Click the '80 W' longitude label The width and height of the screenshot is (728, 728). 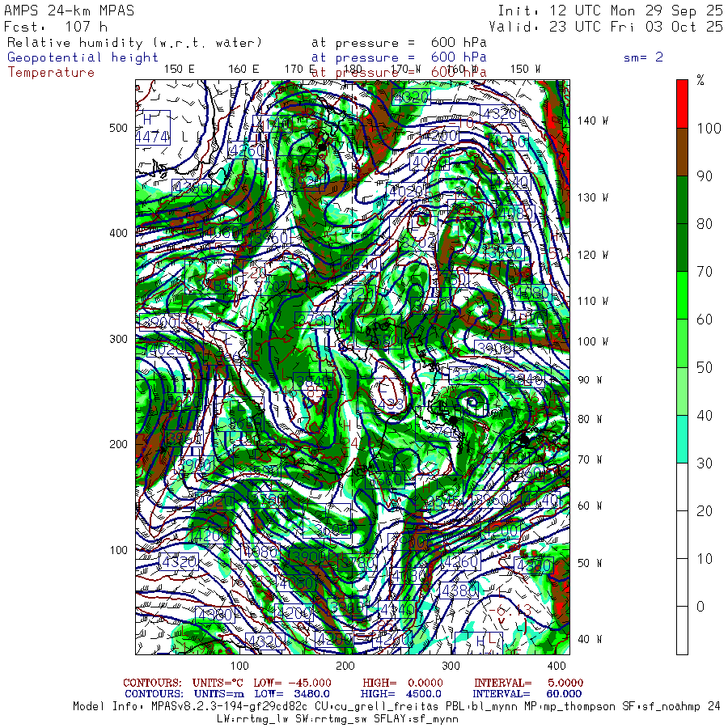coord(590,419)
